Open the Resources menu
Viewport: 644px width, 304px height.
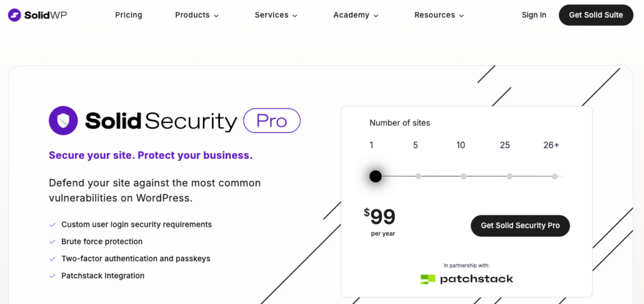click(x=439, y=15)
